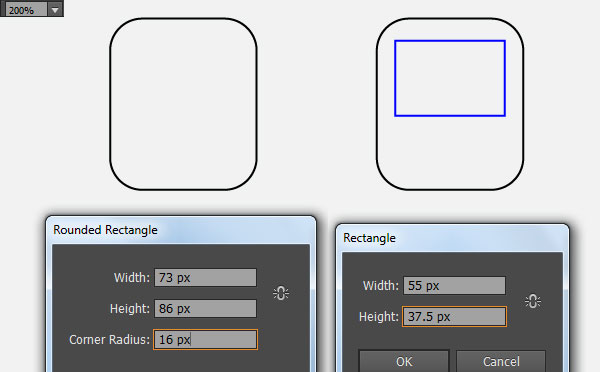Cancel the Rectangle dialog

point(501,361)
